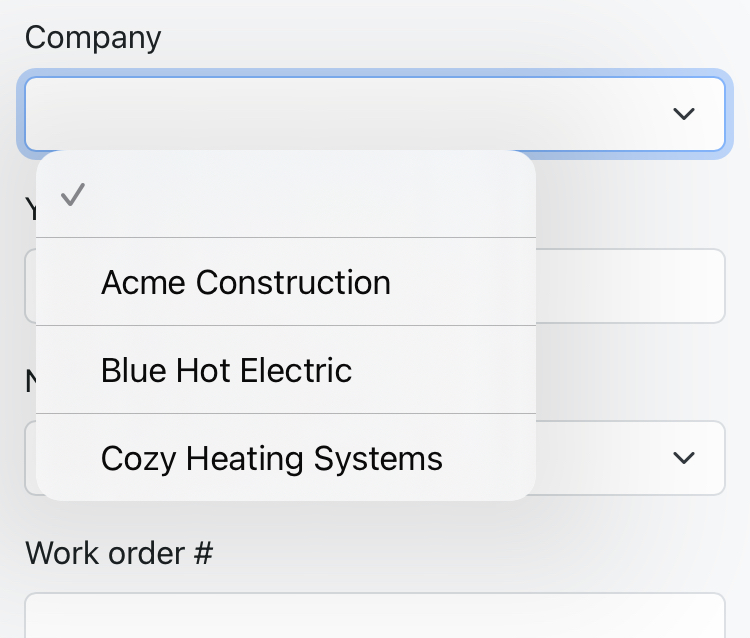The width and height of the screenshot is (750, 638).
Task: Click the Work order # label
Action: (x=119, y=553)
